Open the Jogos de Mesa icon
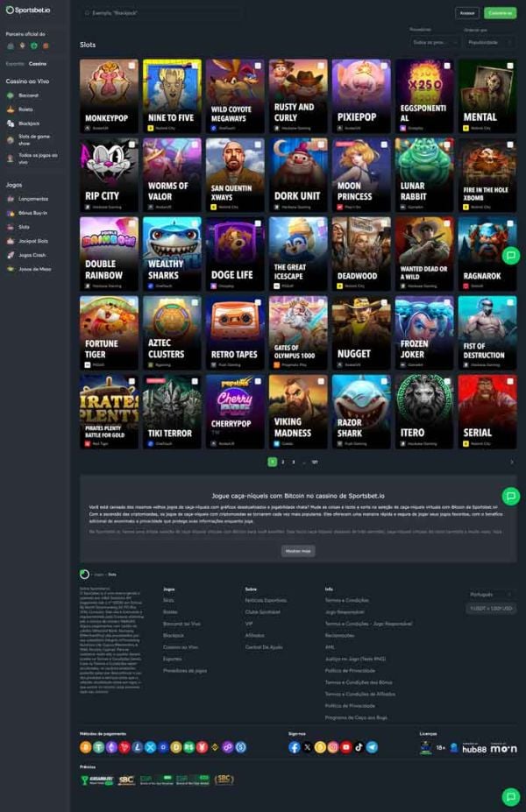 [x=10, y=269]
